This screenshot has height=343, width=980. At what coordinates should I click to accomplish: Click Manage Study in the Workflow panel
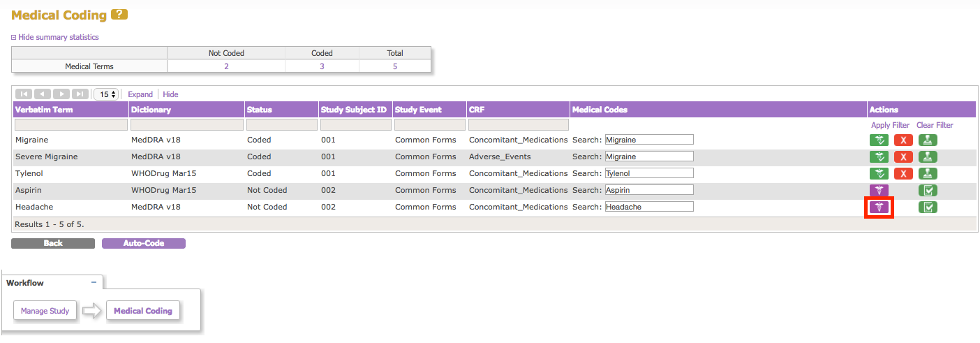45,311
